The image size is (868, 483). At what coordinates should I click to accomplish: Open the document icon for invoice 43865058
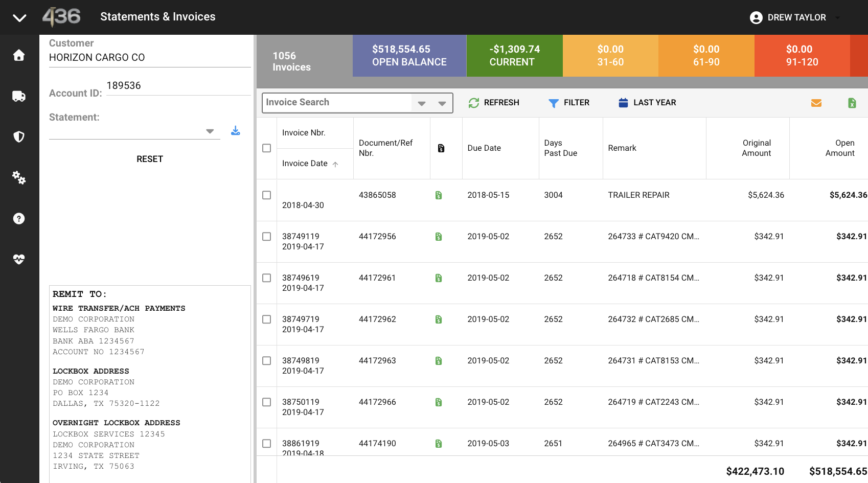pos(439,195)
